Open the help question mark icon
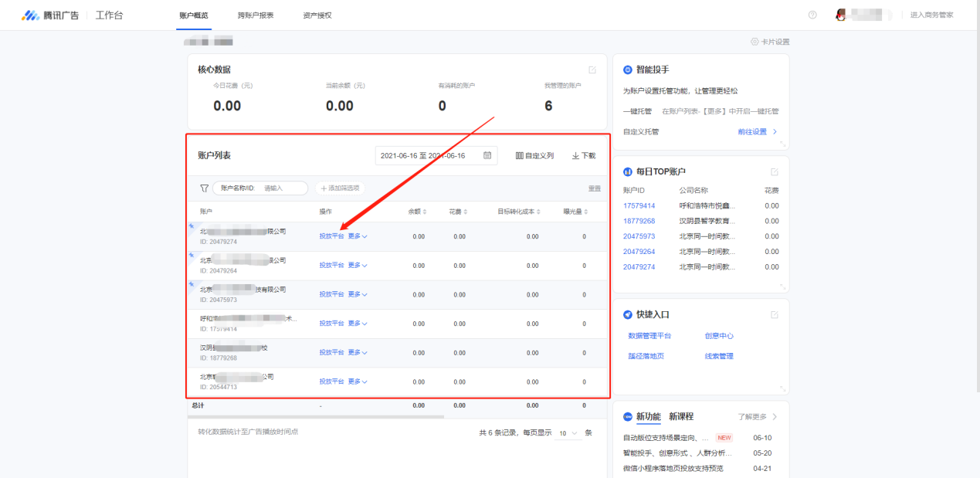Viewport: 980px width, 478px height. (x=812, y=15)
